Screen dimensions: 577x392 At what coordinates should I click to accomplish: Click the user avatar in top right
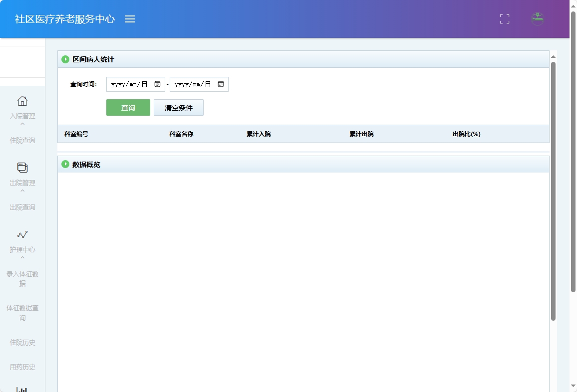pyautogui.click(x=537, y=19)
